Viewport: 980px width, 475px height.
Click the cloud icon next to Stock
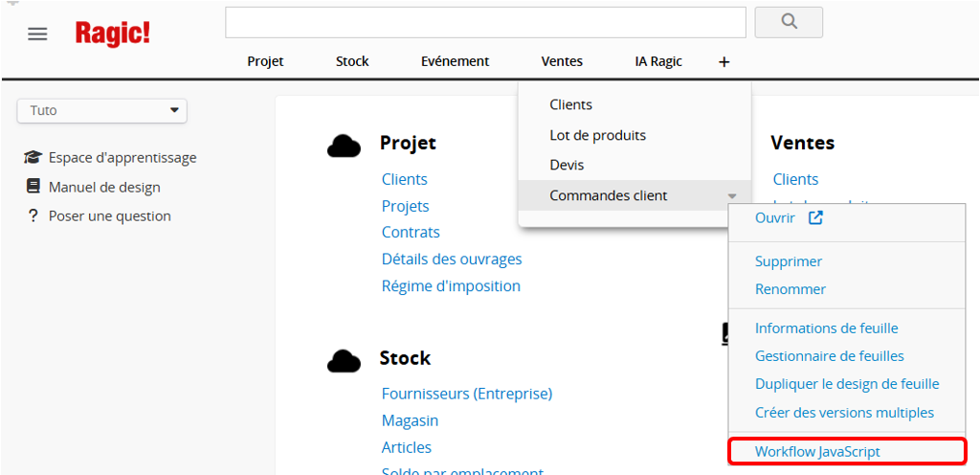344,360
